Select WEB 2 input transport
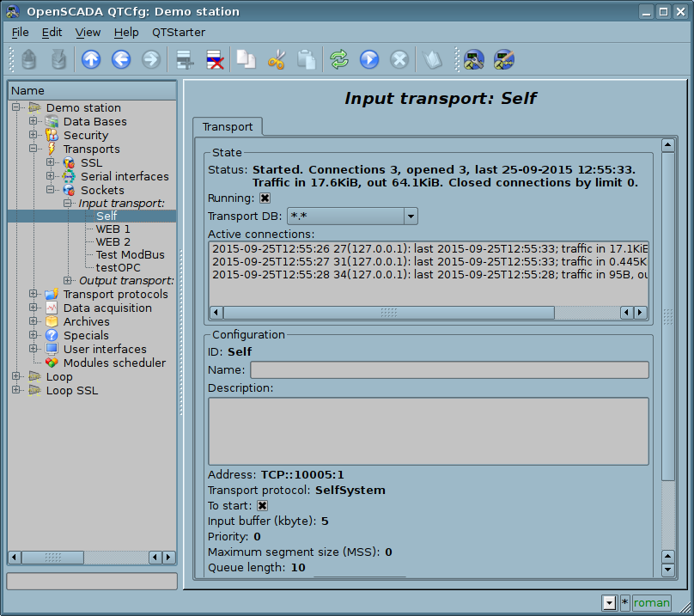The image size is (694, 616). point(113,241)
